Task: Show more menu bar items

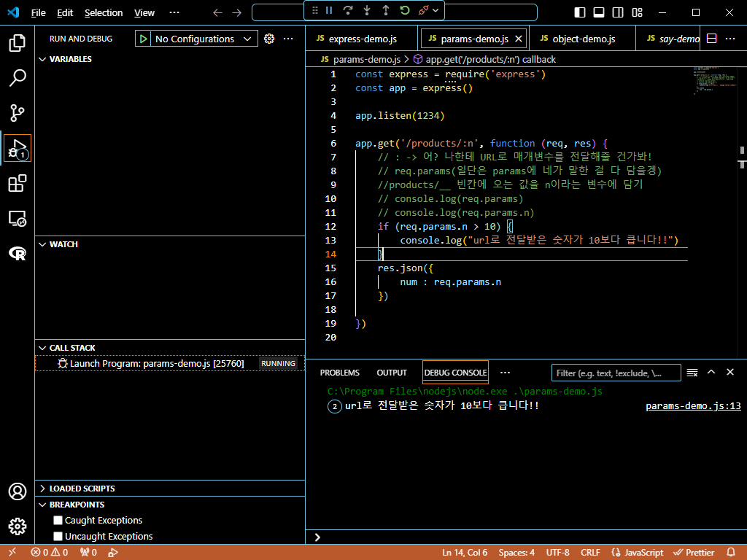Action: tap(174, 13)
